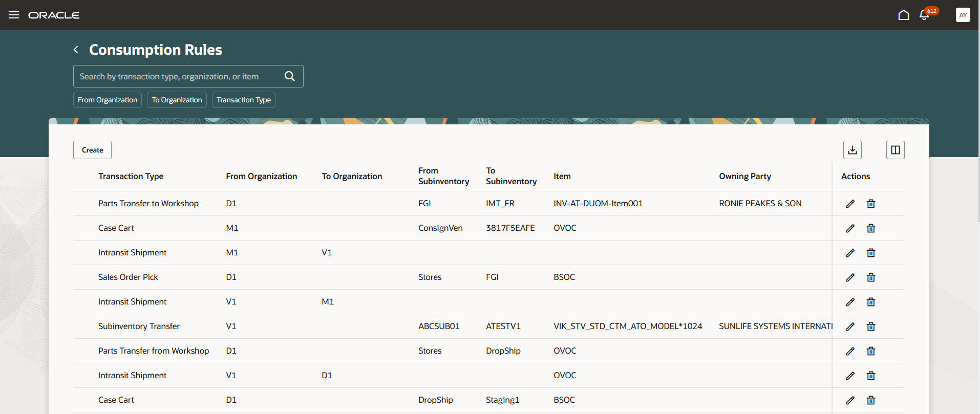Select the Parts Transfer from Workshop cell
This screenshot has width=980, height=414.
154,351
